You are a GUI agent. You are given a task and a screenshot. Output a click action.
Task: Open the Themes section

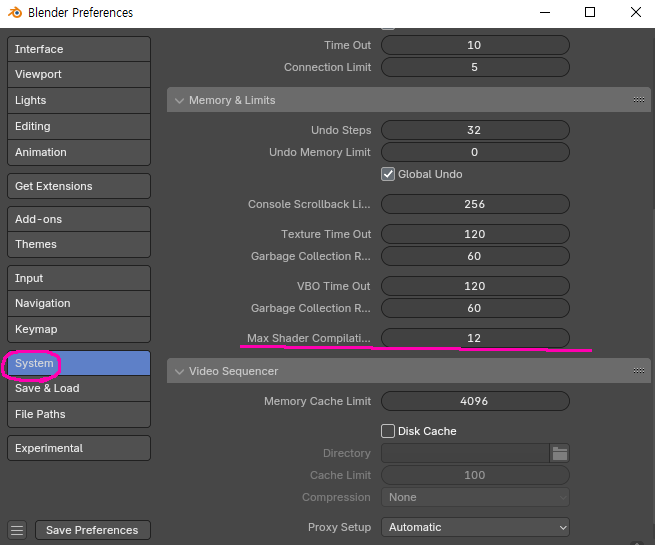(79, 244)
